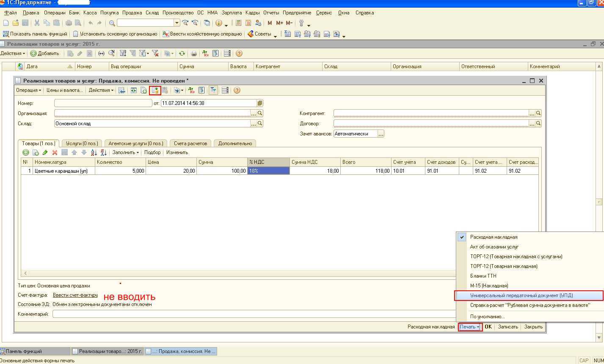This screenshot has height=364, width=604.
Task: Create a new document via main toolbar
Action: click(6, 23)
